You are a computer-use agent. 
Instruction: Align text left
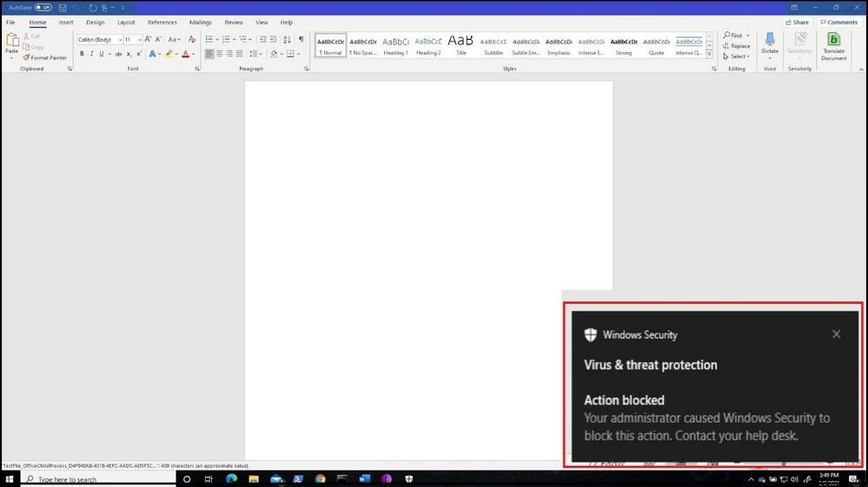pyautogui.click(x=209, y=54)
